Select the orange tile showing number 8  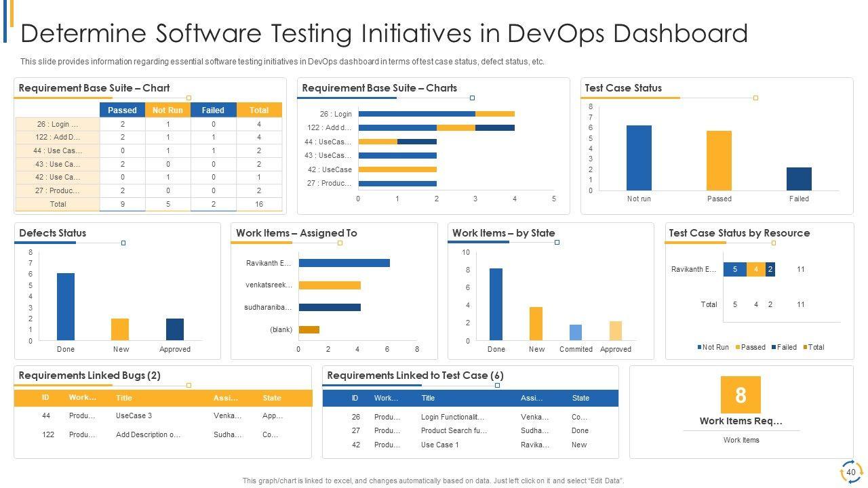tap(741, 394)
